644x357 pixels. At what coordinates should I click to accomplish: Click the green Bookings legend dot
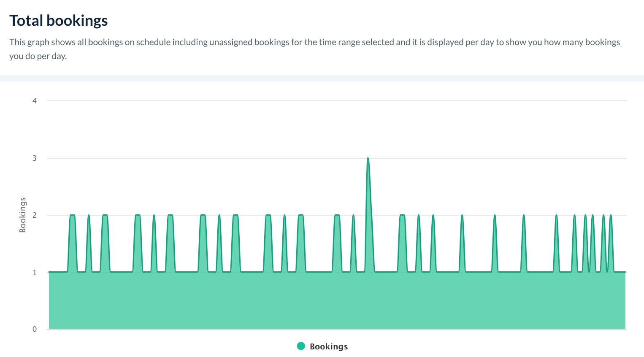click(301, 346)
